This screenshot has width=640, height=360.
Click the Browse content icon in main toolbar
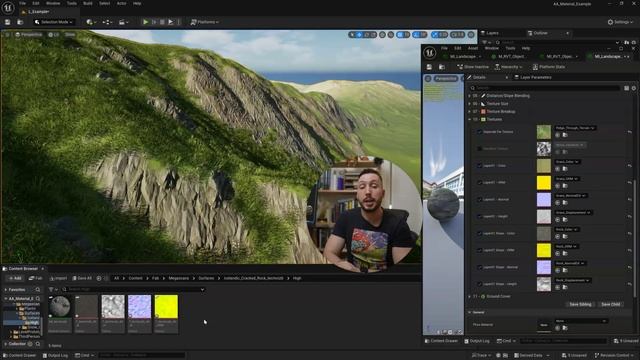(x=20, y=22)
